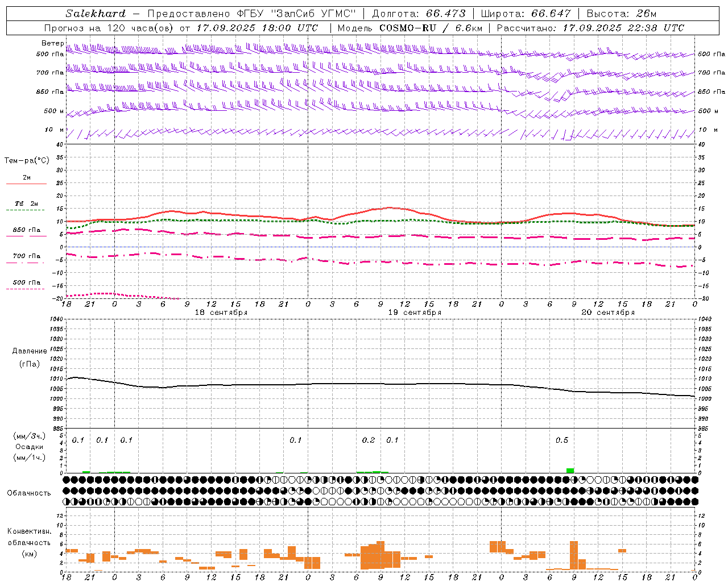
Task: Click '500 гПа' in the temperature legend
Action: click(x=26, y=282)
